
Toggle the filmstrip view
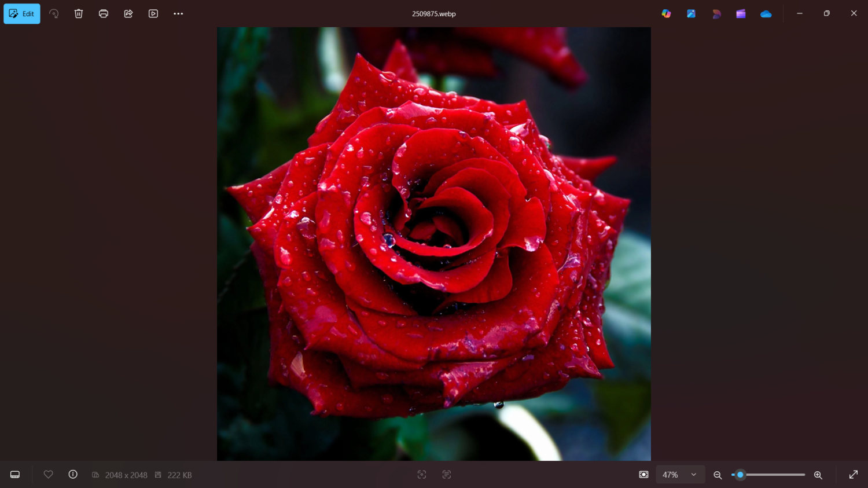tap(15, 475)
